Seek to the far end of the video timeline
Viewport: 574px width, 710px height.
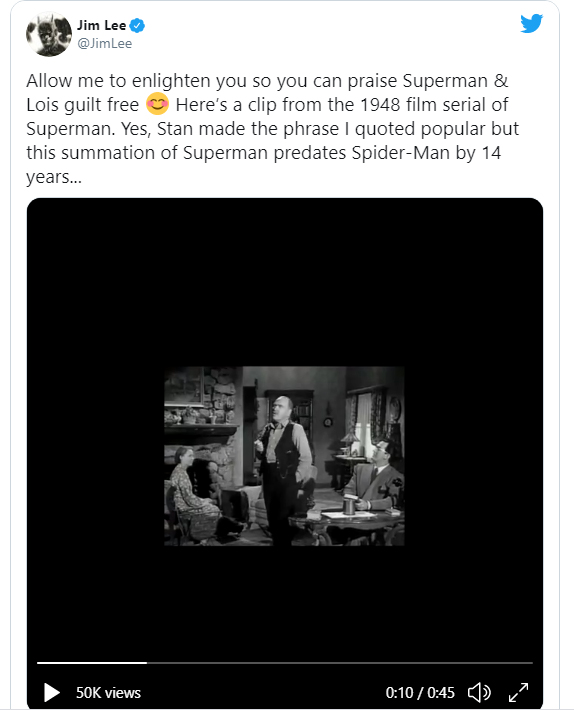tap(530, 662)
